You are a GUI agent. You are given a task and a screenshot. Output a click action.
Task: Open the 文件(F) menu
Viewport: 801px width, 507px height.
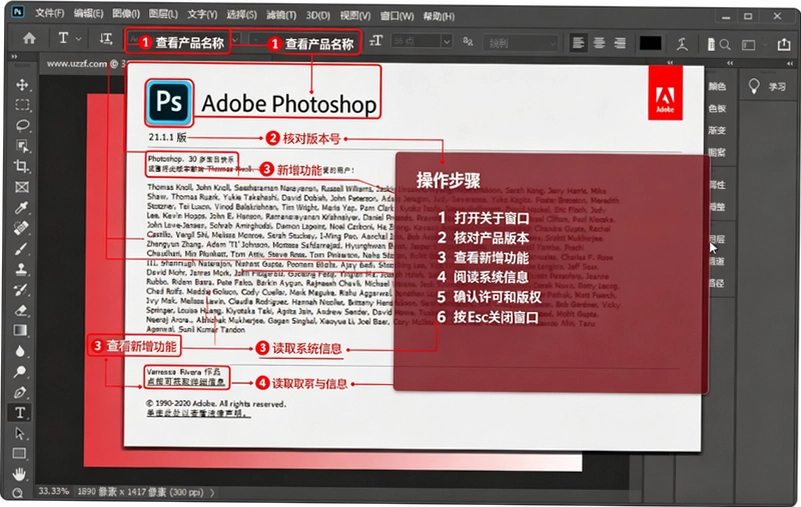click(x=50, y=14)
